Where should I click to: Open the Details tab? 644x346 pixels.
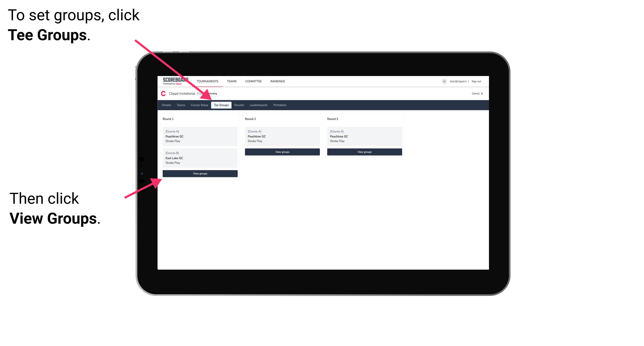[167, 105]
